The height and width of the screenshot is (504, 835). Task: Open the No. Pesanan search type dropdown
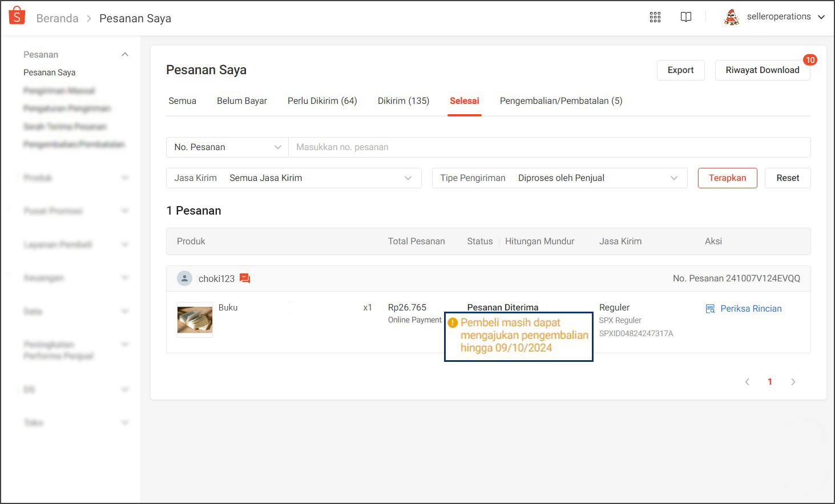click(227, 147)
